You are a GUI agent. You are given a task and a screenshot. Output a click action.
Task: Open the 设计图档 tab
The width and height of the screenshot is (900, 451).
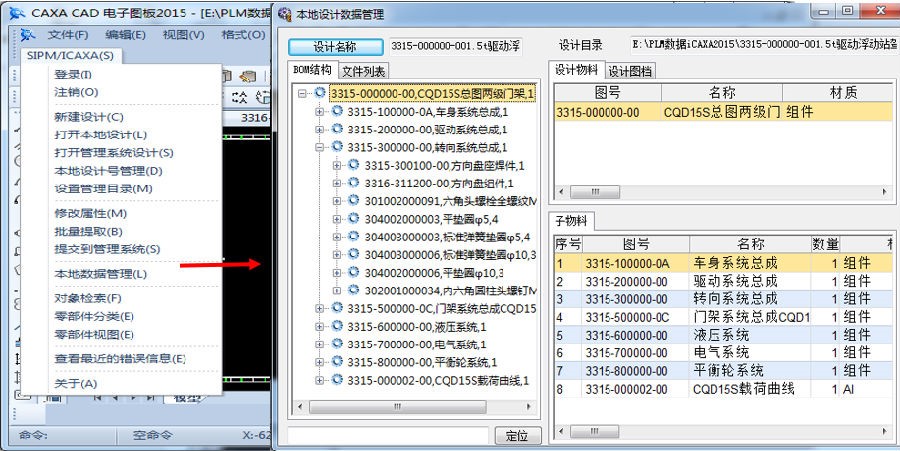tap(631, 71)
